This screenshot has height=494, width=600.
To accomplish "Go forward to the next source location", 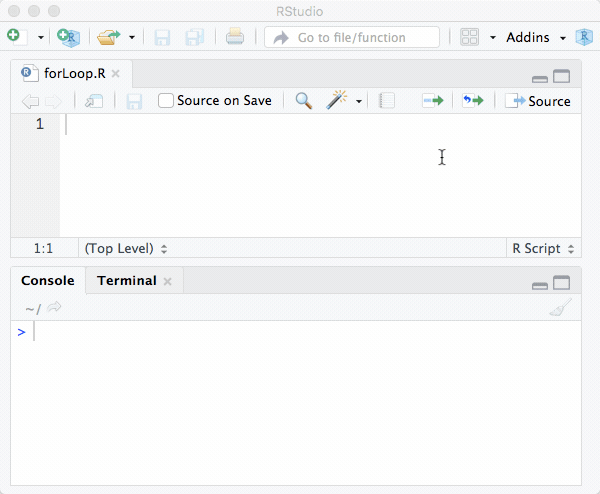I will point(53,101).
